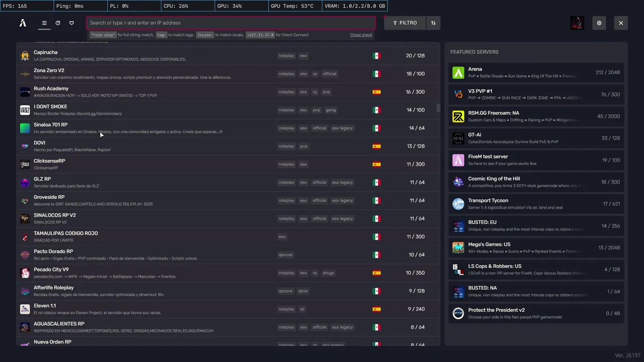This screenshot has height=362, width=644.
Task: Open the sort order button
Action: (433, 23)
